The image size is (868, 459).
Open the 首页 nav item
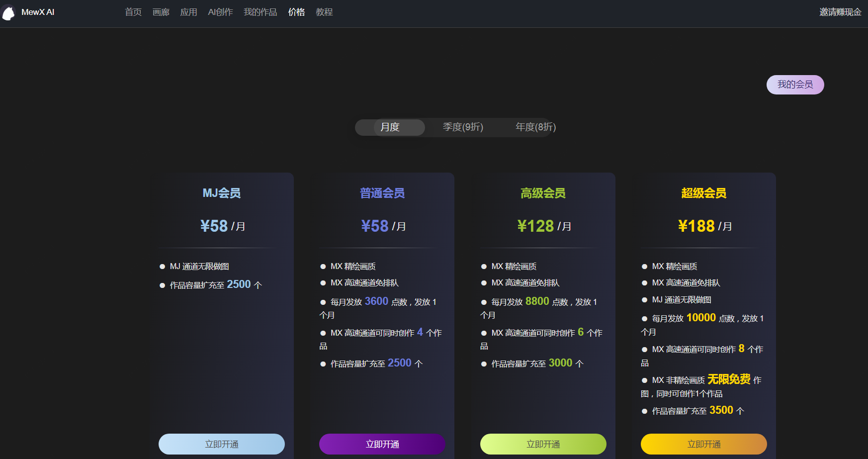133,12
